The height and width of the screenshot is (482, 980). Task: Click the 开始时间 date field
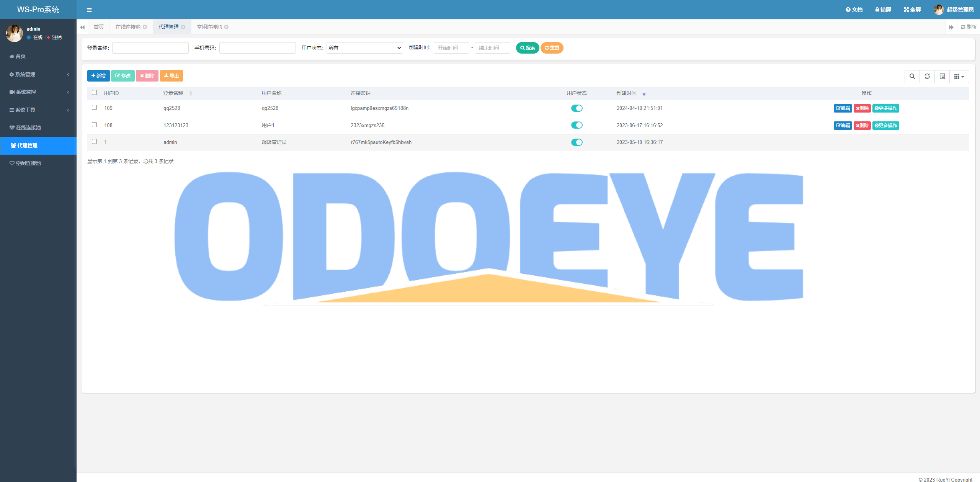451,48
